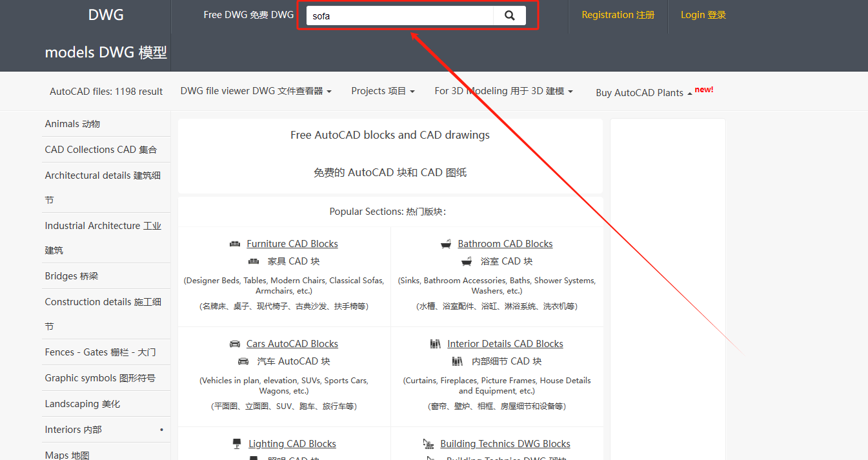
Task: Open the Buy AutoCAD Plants menu
Action: point(643,93)
